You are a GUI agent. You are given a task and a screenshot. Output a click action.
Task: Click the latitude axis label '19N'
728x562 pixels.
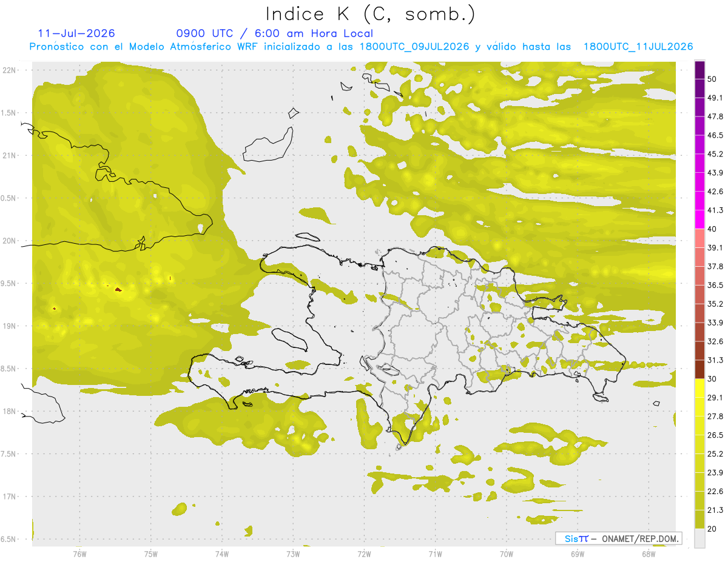point(10,326)
